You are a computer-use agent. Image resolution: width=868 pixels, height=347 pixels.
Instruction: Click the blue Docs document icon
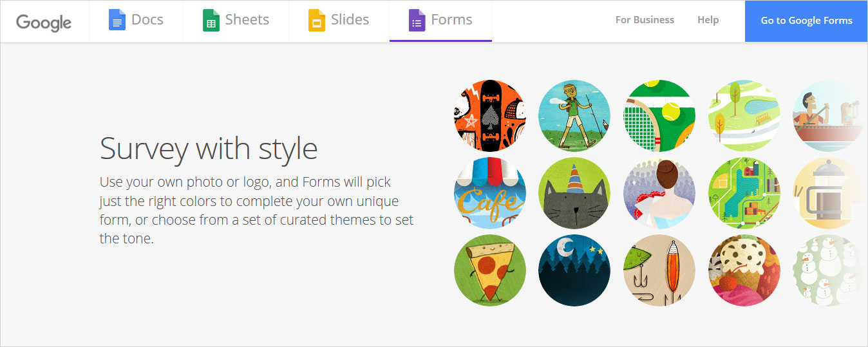pyautogui.click(x=117, y=21)
